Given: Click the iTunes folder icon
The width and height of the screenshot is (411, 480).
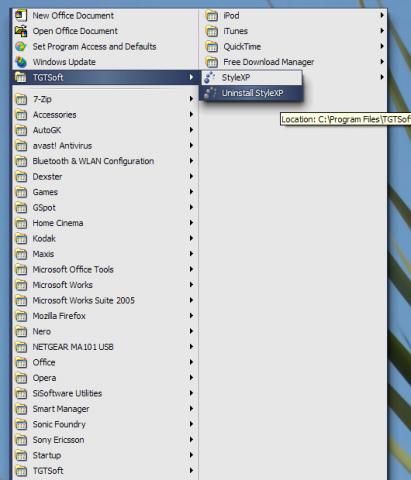Looking at the screenshot, I should click(212, 31).
